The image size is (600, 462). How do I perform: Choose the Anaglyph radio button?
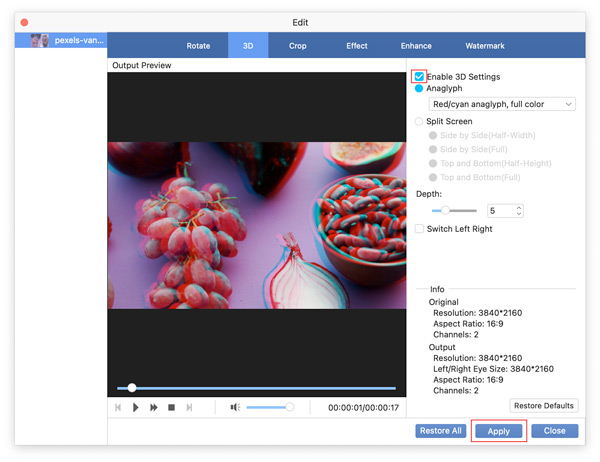click(x=420, y=89)
